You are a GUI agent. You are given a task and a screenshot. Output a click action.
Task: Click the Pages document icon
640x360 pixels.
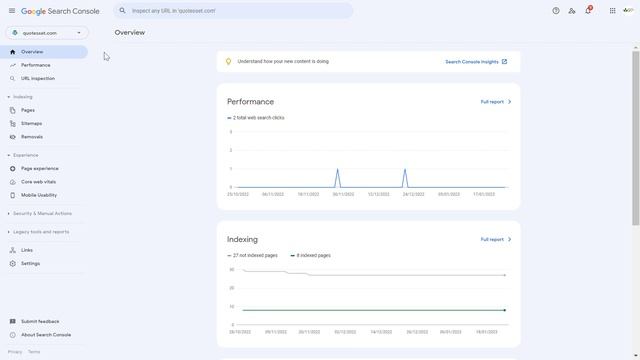coord(13,110)
